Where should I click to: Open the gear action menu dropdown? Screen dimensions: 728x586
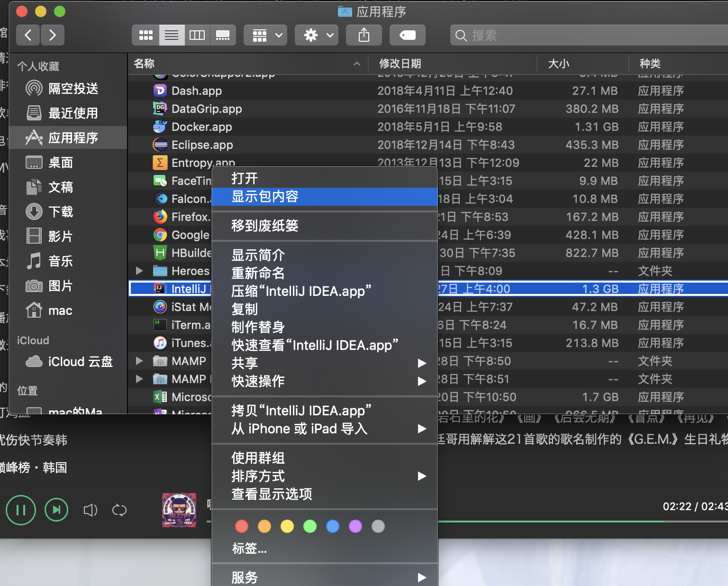tap(317, 35)
